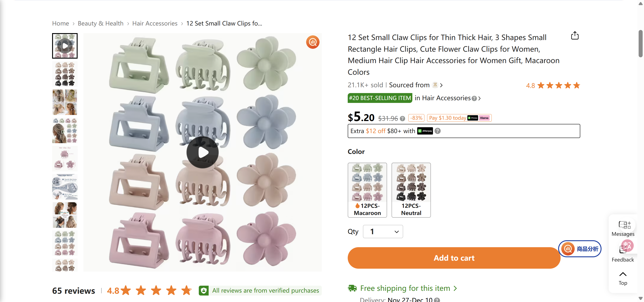Open the Hair Accessories breadcrumb category
Viewport: 644px width, 302px height.
pyautogui.click(x=155, y=23)
